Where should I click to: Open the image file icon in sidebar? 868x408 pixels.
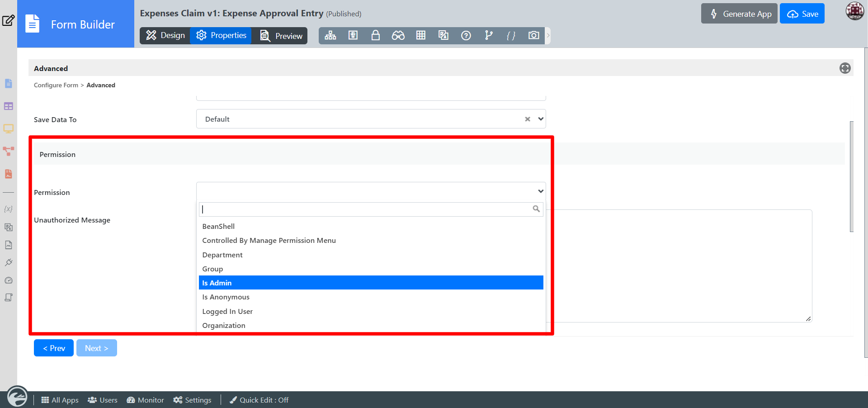tap(9, 245)
